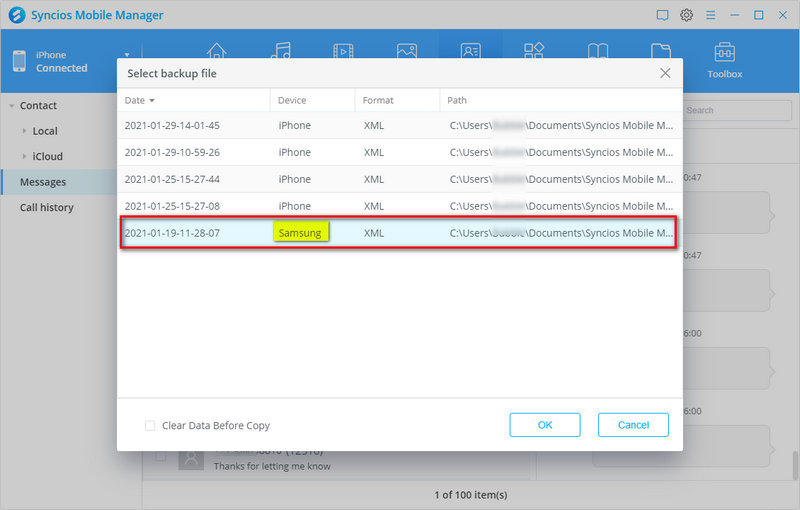The height and width of the screenshot is (510, 800).
Task: Collapse the Contact tree node
Action: 11,106
